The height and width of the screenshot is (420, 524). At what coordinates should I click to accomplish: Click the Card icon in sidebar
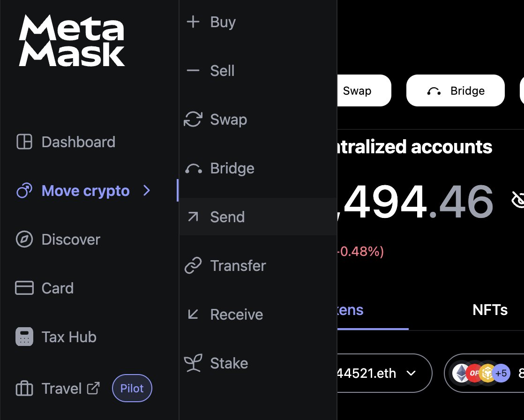[x=24, y=288]
